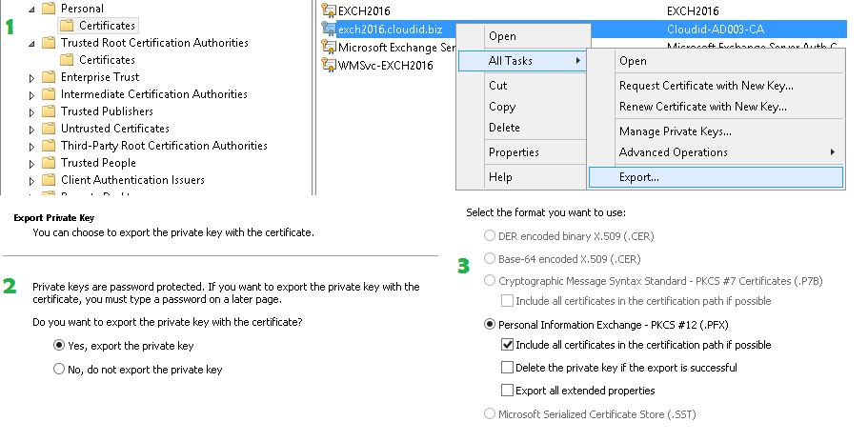Expand Intermediate Certification Authorities node
Image resolution: width=868 pixels, height=442 pixels.
pyautogui.click(x=31, y=95)
